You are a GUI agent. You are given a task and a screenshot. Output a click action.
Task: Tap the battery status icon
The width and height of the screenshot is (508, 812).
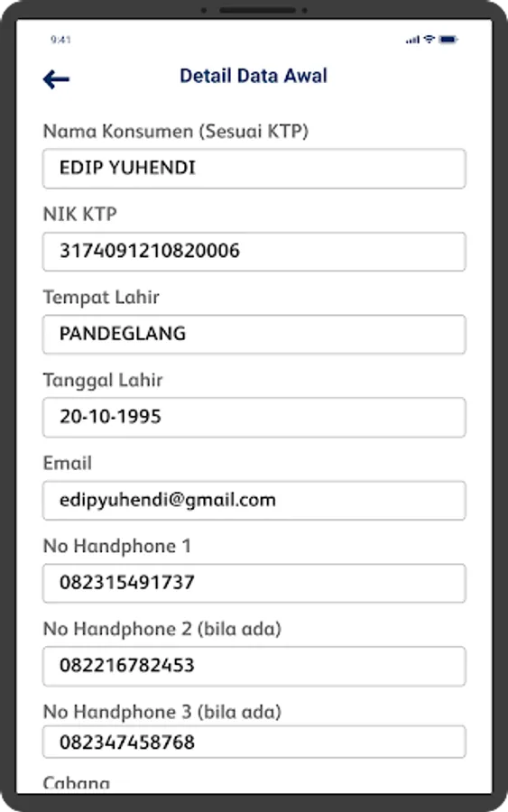448,40
